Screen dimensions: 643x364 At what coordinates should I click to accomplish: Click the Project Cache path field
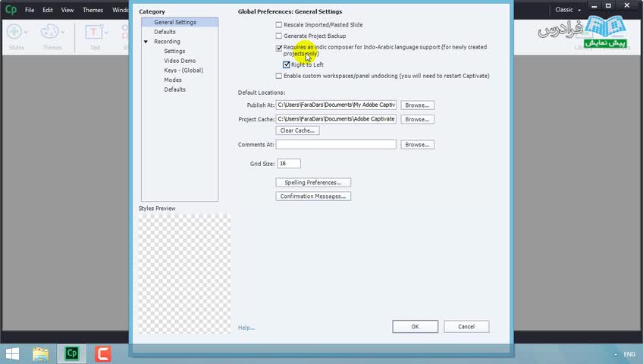pos(336,119)
